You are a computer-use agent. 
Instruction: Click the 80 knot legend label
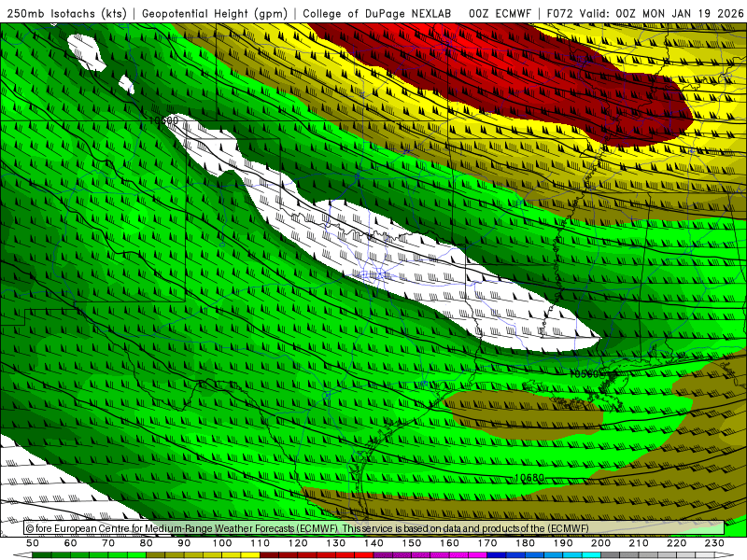pyautogui.click(x=147, y=543)
